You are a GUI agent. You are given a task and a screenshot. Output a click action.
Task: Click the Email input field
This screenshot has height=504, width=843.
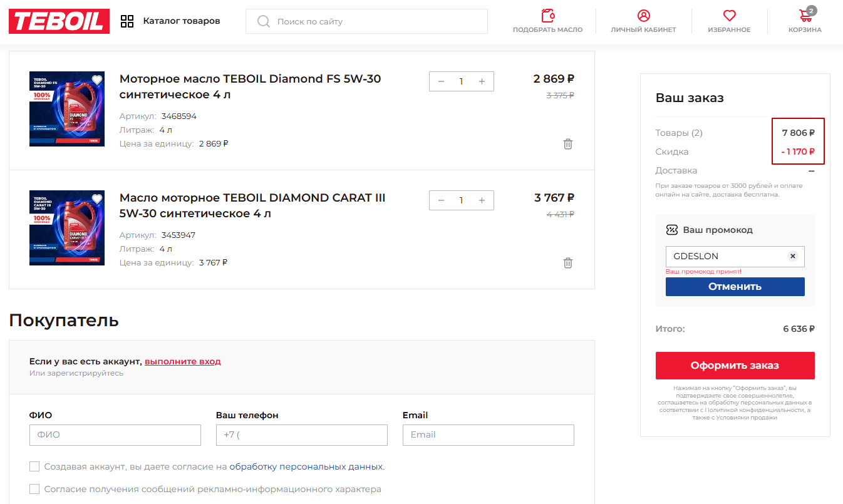[x=489, y=435]
